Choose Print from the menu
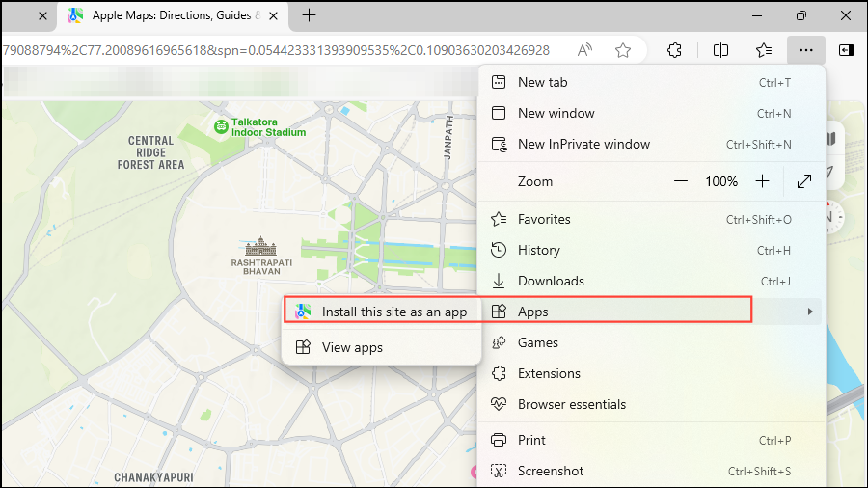The height and width of the screenshot is (488, 868). 651,441
